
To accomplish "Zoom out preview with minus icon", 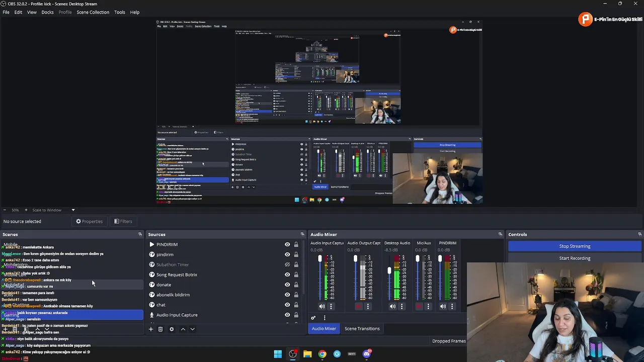I will point(5,210).
